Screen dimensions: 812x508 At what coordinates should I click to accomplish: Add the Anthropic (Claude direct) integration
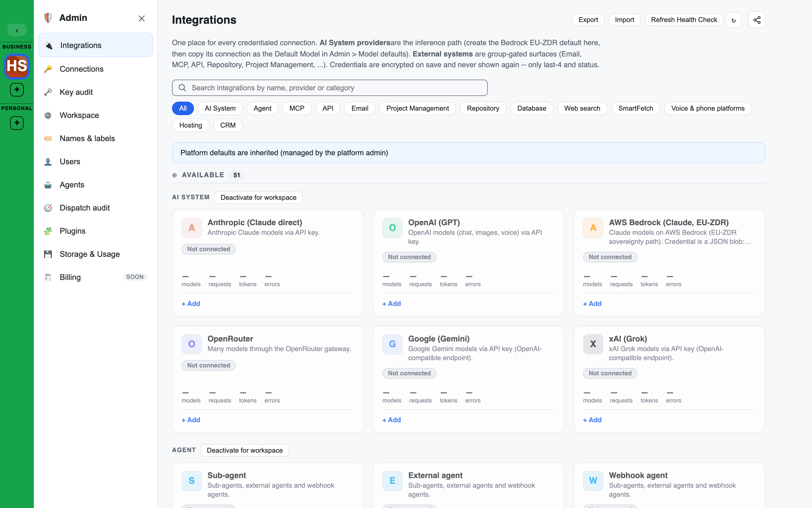point(191,304)
